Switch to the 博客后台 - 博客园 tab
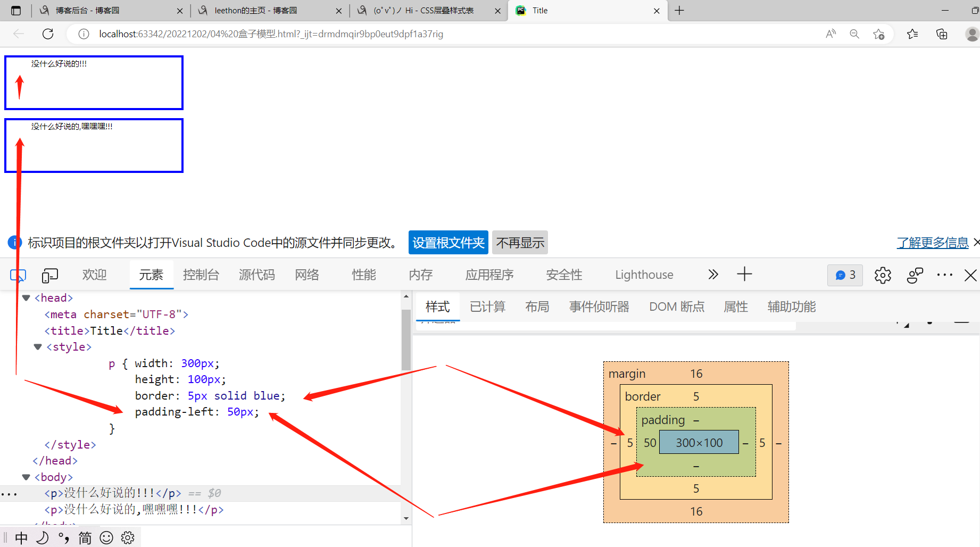The height and width of the screenshot is (547, 980). point(110,10)
